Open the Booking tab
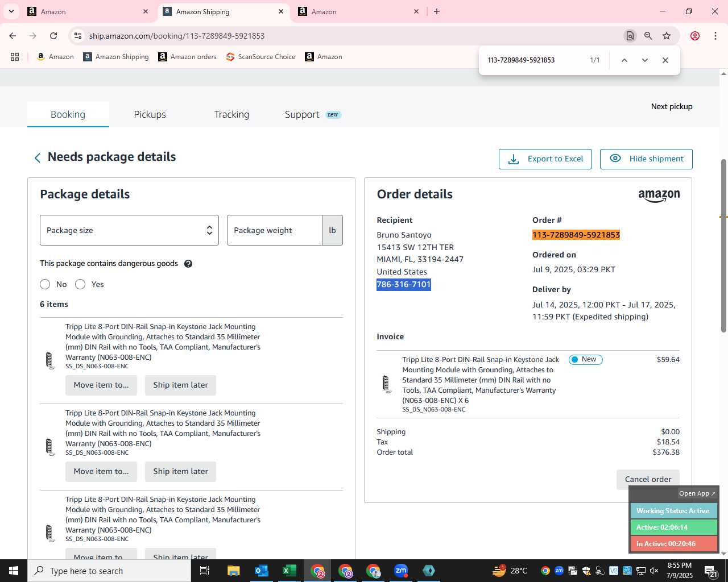Image resolution: width=728 pixels, height=582 pixels. click(68, 114)
